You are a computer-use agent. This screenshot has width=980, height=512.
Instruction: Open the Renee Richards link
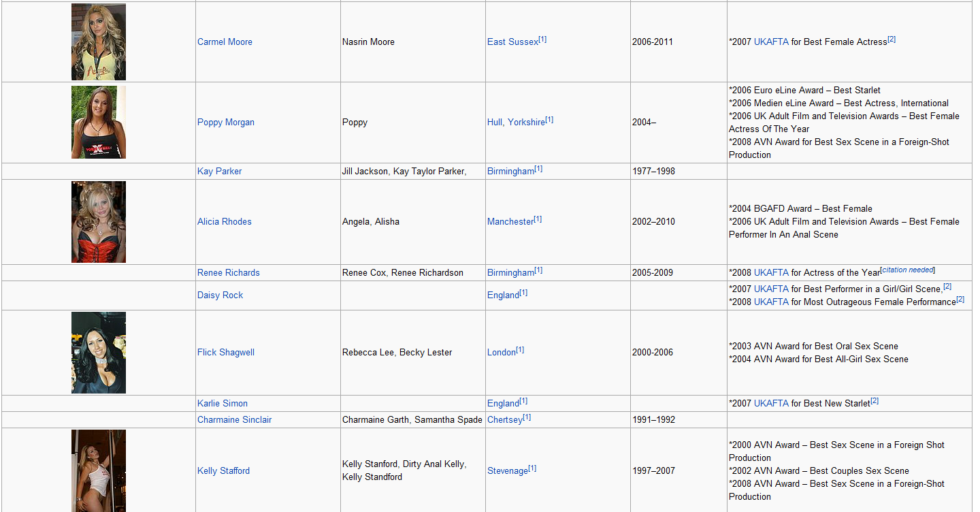click(228, 273)
